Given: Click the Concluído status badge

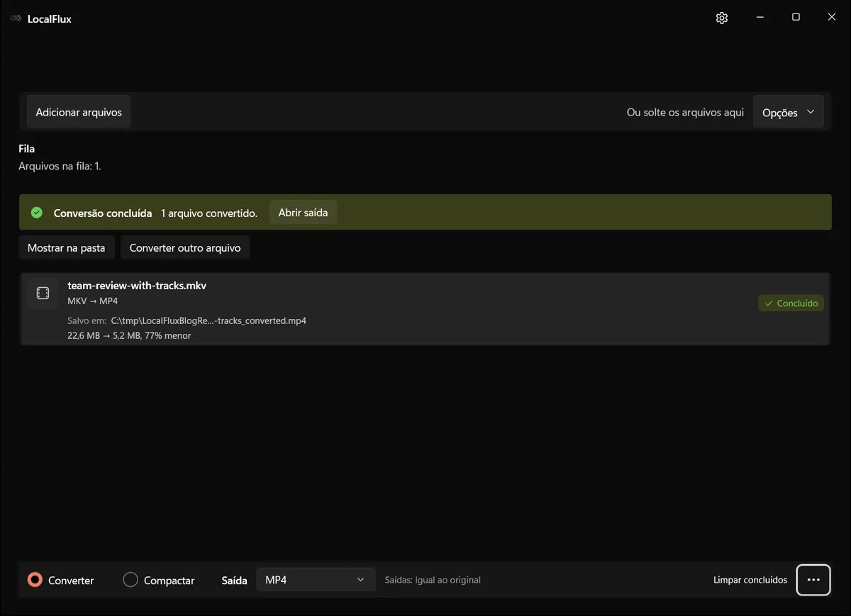Looking at the screenshot, I should click(x=791, y=303).
